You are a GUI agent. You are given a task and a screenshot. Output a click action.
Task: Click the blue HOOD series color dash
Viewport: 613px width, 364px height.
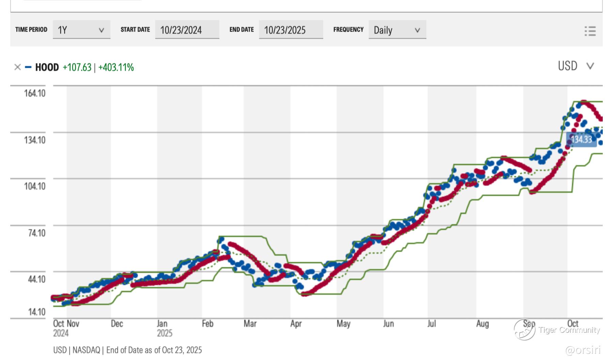28,67
